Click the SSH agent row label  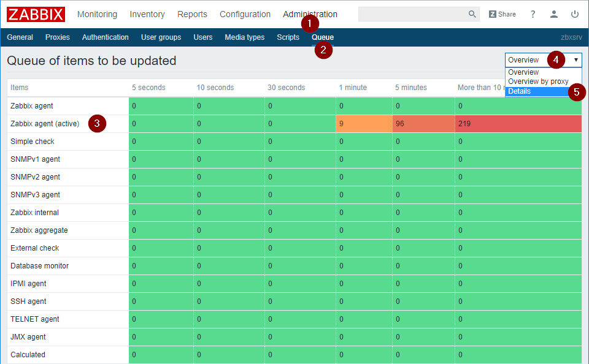[28, 301]
